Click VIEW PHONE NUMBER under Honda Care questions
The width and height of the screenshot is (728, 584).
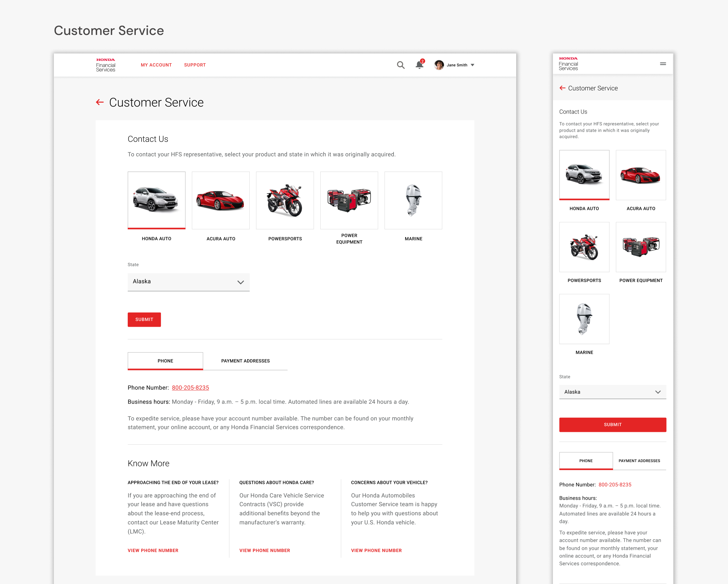[265, 551]
